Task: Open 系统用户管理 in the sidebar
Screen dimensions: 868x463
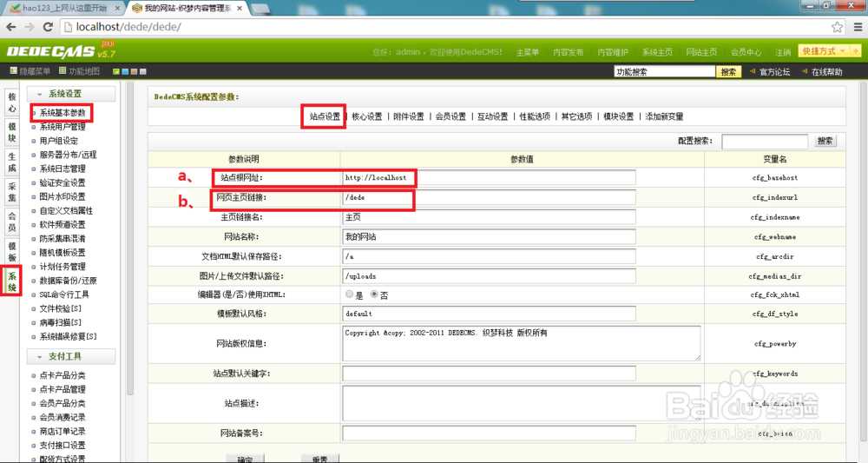Action: 62,127
